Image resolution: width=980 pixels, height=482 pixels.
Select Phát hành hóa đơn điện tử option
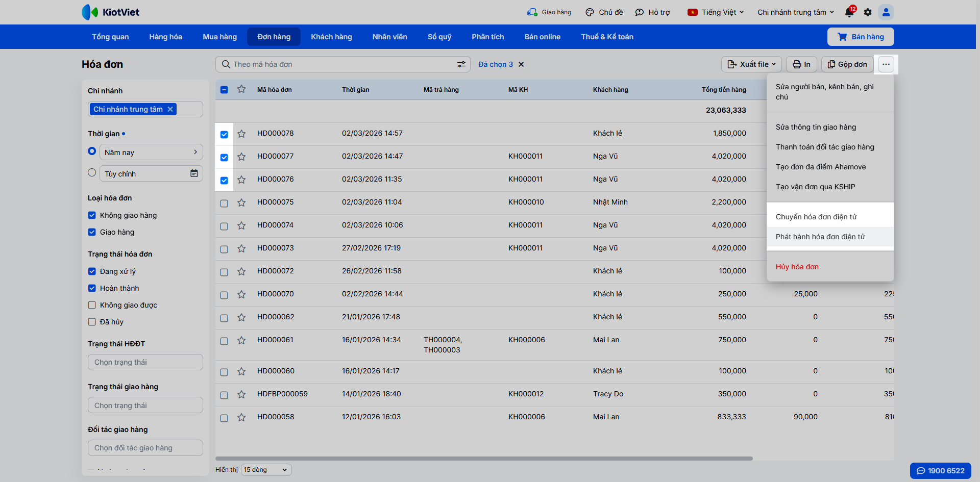click(820, 237)
